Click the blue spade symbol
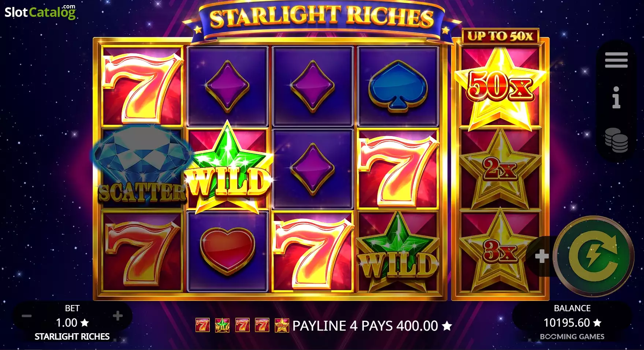Viewport: 644px width, 350px height. [398, 86]
